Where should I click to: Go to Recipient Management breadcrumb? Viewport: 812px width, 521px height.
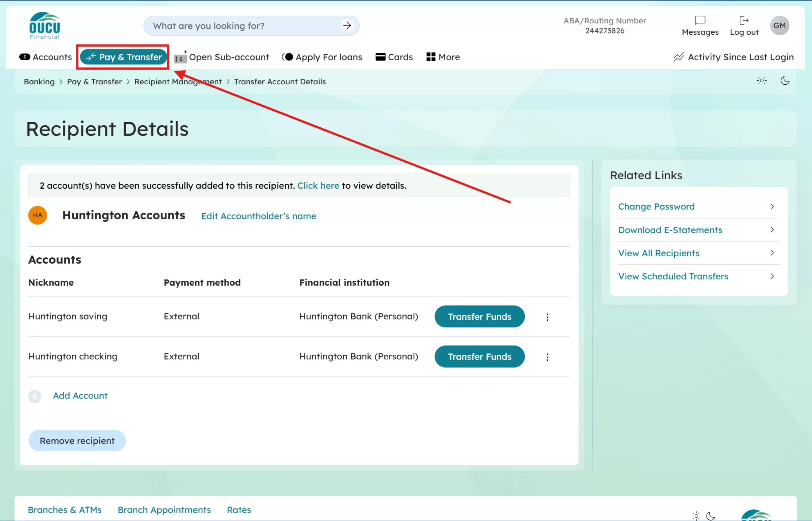178,82
